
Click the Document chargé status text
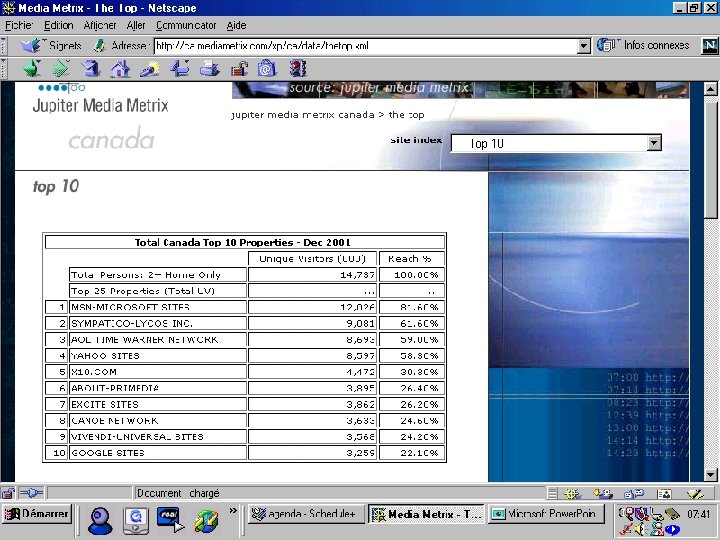point(178,493)
